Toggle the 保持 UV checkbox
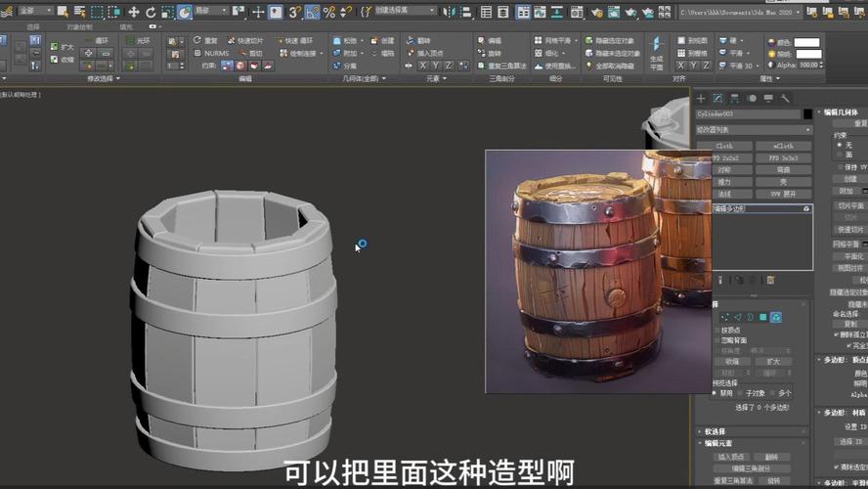 point(840,166)
